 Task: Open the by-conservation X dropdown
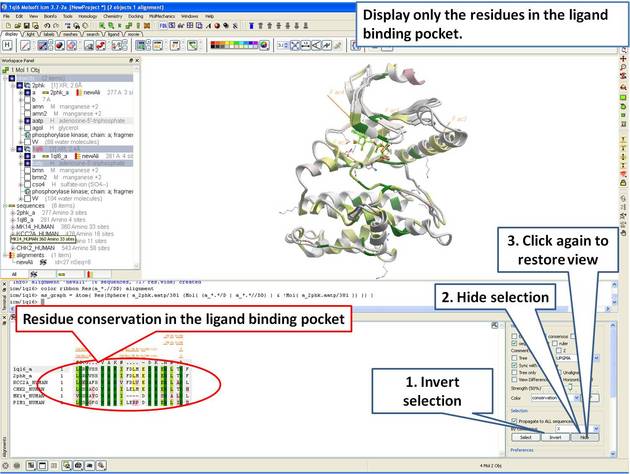(596, 429)
